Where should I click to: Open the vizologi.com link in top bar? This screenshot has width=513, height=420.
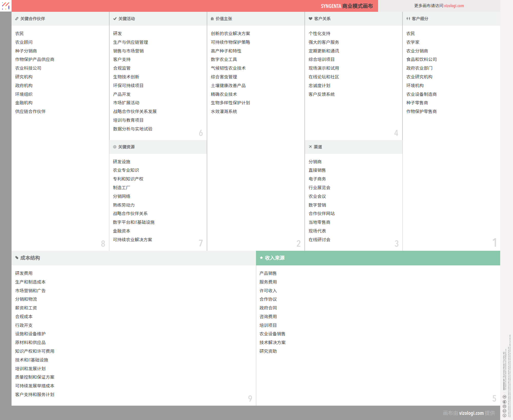(x=454, y=6)
